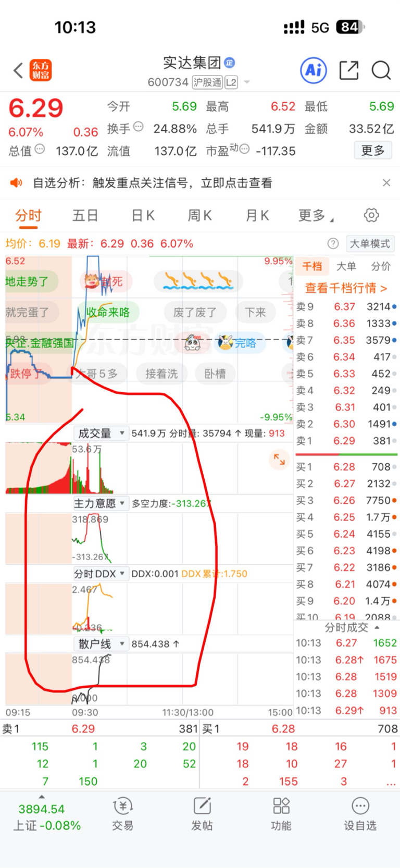Image resolution: width=400 pixels, height=868 pixels.
Task: Open the search magnifier icon
Action: (x=381, y=70)
